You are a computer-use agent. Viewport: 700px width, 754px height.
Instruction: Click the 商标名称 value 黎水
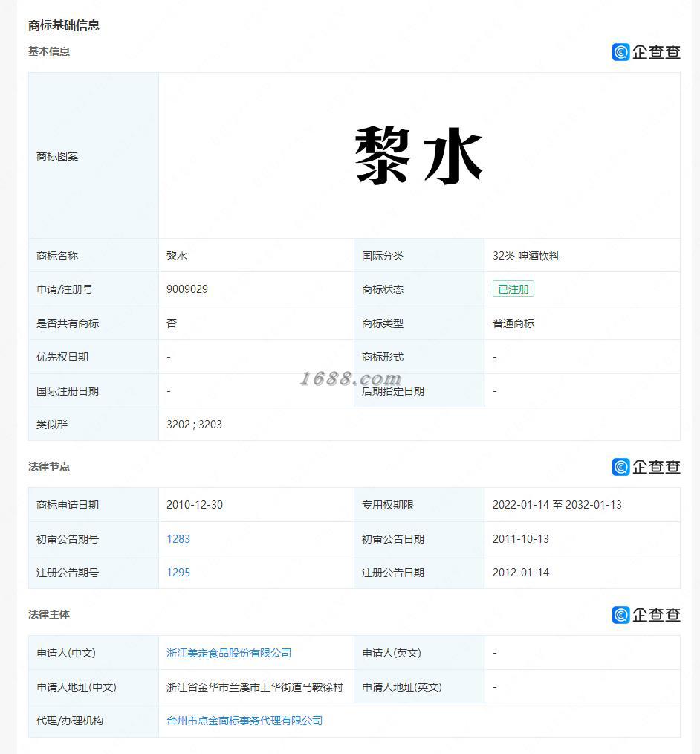tap(177, 256)
